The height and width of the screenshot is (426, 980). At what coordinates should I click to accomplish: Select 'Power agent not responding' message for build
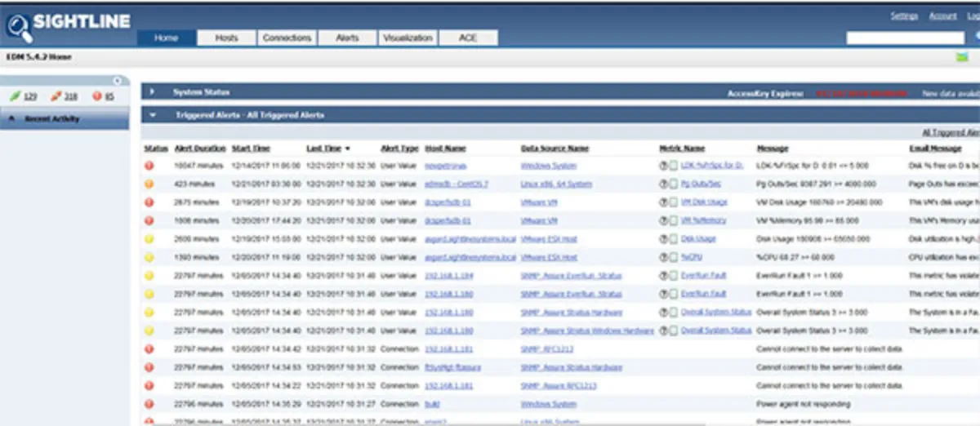pyautogui.click(x=804, y=404)
